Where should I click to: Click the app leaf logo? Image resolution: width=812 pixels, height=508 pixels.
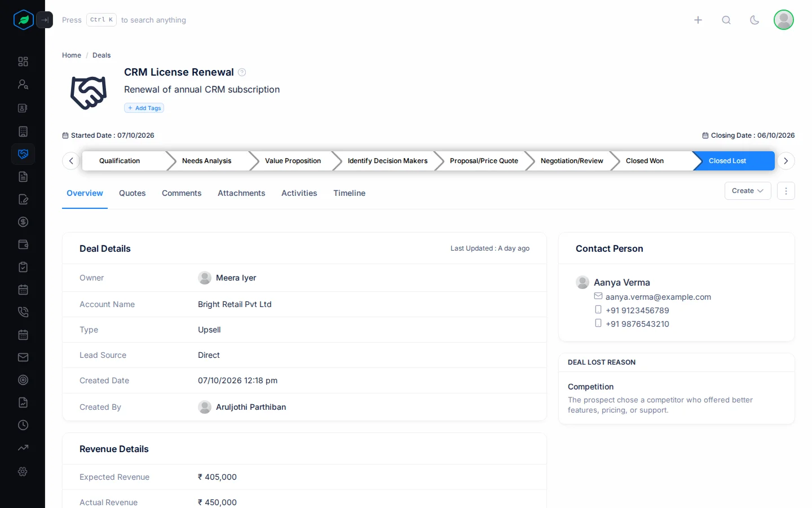pos(23,20)
